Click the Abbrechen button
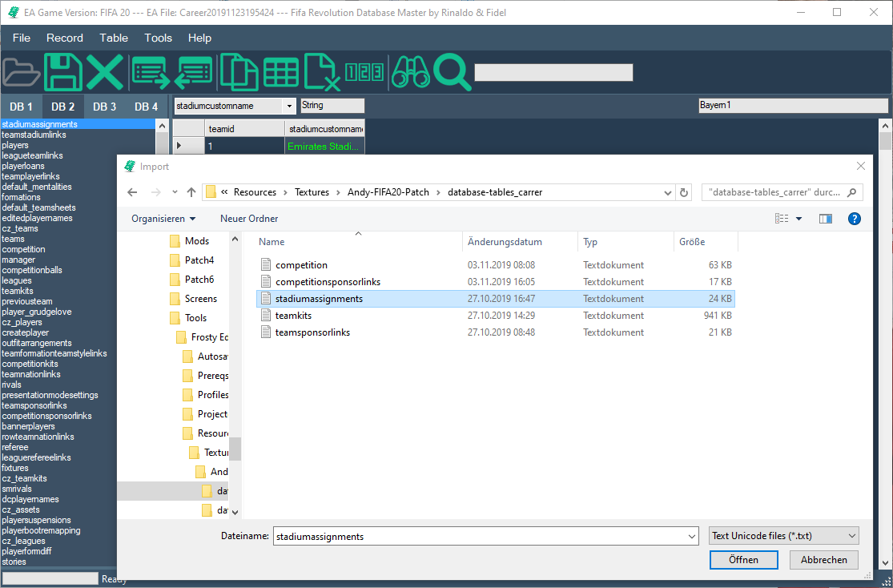 click(823, 559)
